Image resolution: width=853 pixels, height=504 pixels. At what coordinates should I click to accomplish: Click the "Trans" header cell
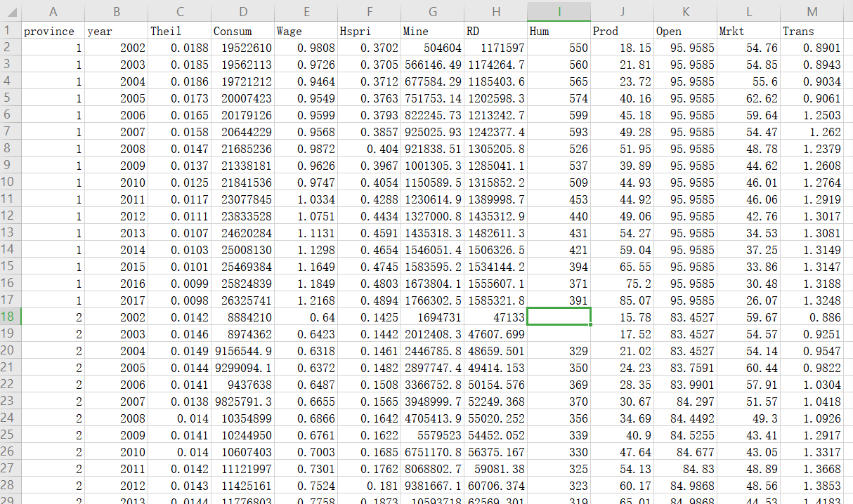pyautogui.click(x=812, y=31)
